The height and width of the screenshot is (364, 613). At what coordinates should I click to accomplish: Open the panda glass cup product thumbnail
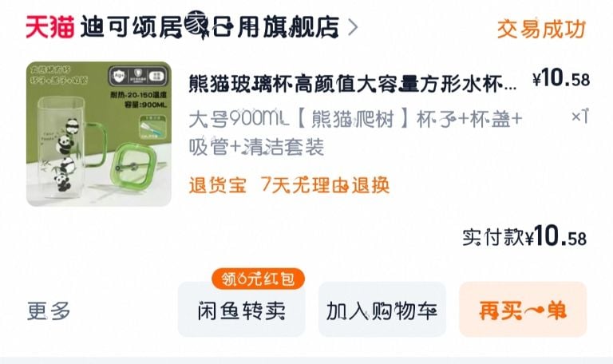click(98, 134)
